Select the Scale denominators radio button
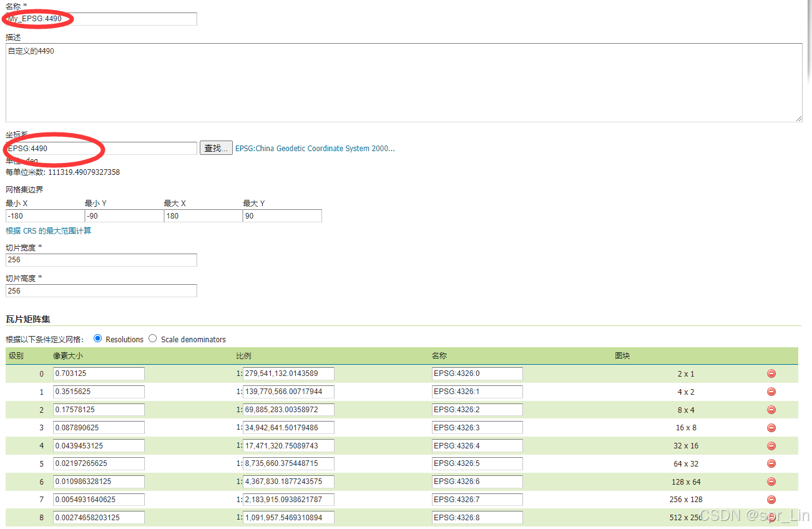Image resolution: width=812 pixels, height=529 pixels. (x=152, y=339)
